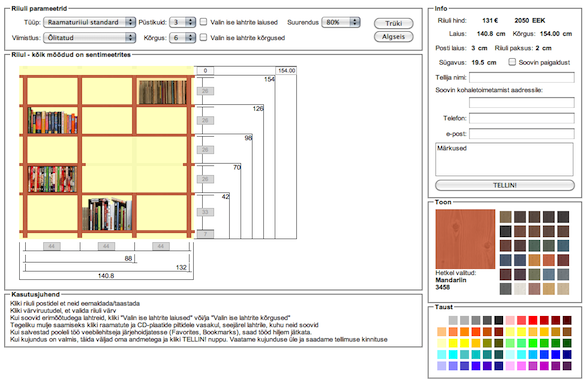Enable "Valin ise lahtrite laiused" checkbox
The image size is (586, 380).
[203, 22]
